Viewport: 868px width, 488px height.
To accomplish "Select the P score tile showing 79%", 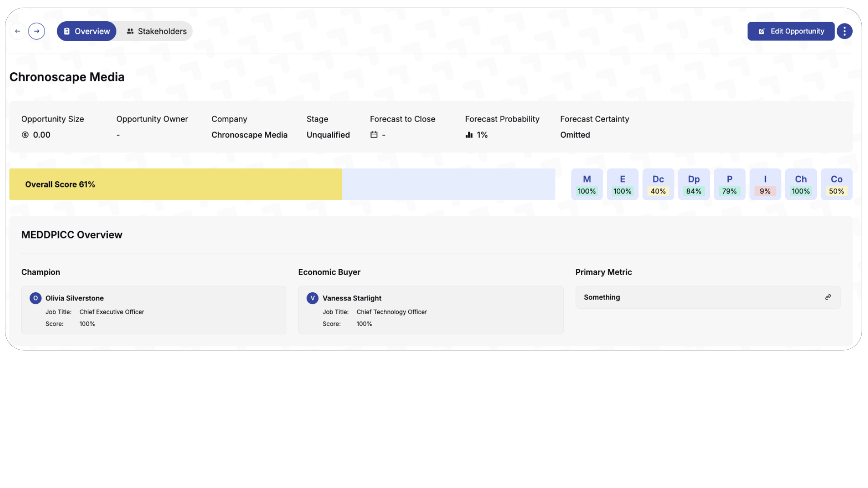I will 729,184.
